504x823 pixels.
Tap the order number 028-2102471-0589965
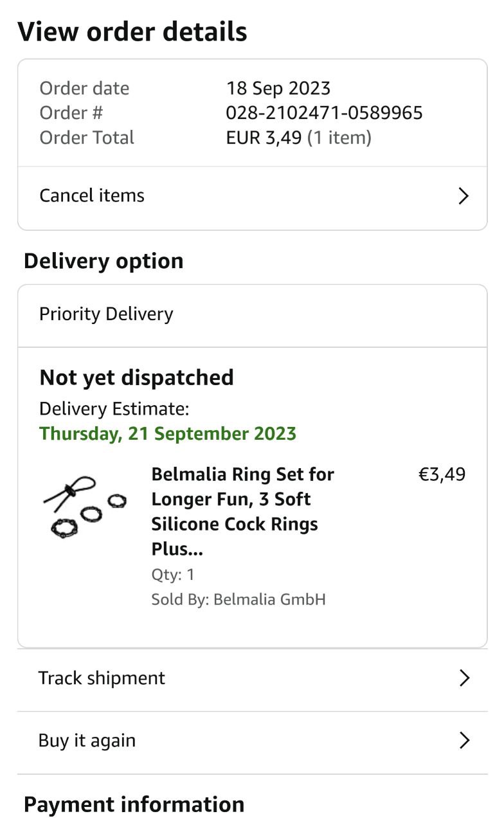pyautogui.click(x=324, y=113)
